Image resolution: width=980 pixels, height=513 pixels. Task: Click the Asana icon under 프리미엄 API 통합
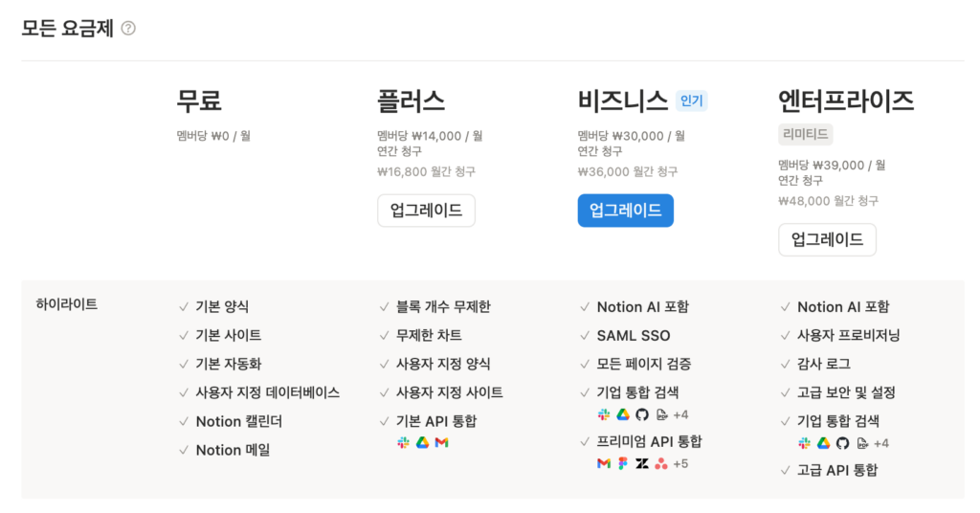tap(661, 463)
